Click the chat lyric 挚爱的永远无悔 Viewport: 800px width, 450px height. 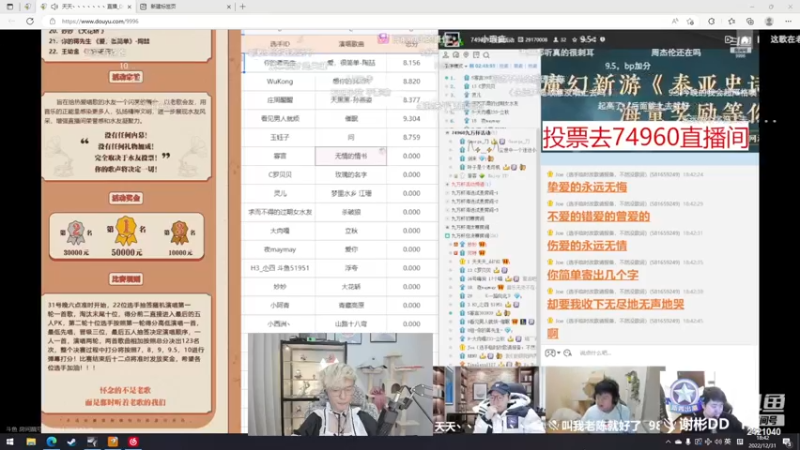[x=587, y=187]
